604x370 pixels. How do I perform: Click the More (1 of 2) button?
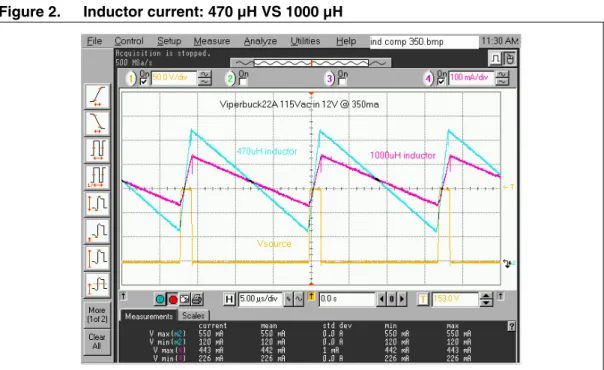(x=97, y=315)
